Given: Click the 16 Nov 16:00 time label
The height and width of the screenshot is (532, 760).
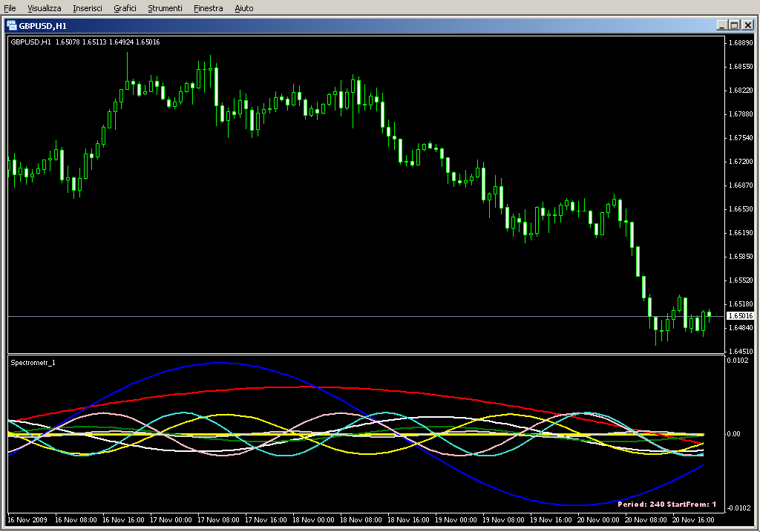Looking at the screenshot, I should coord(123,519).
